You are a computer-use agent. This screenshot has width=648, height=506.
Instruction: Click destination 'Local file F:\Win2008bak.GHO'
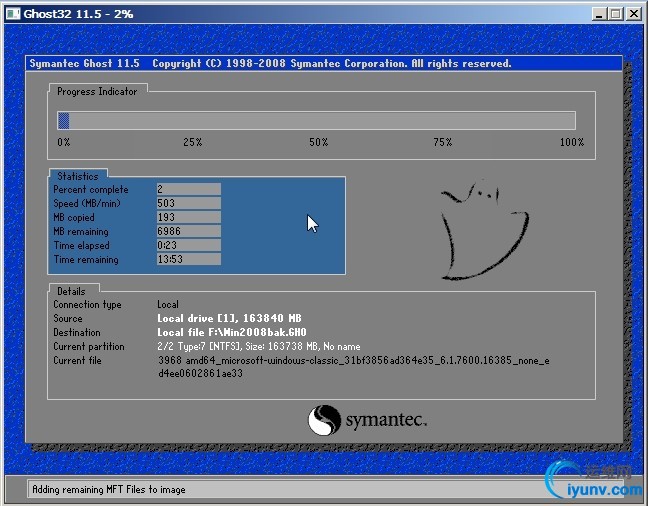232,332
